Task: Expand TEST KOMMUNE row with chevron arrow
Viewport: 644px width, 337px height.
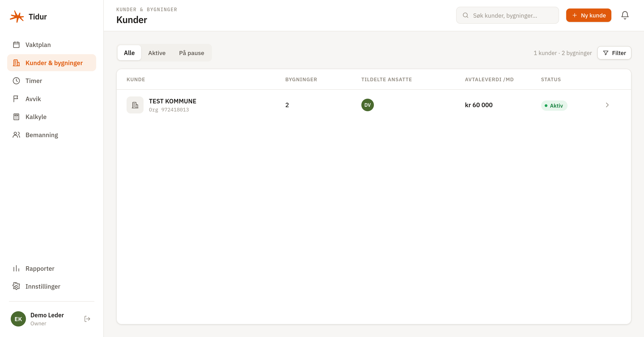Action: [607, 105]
